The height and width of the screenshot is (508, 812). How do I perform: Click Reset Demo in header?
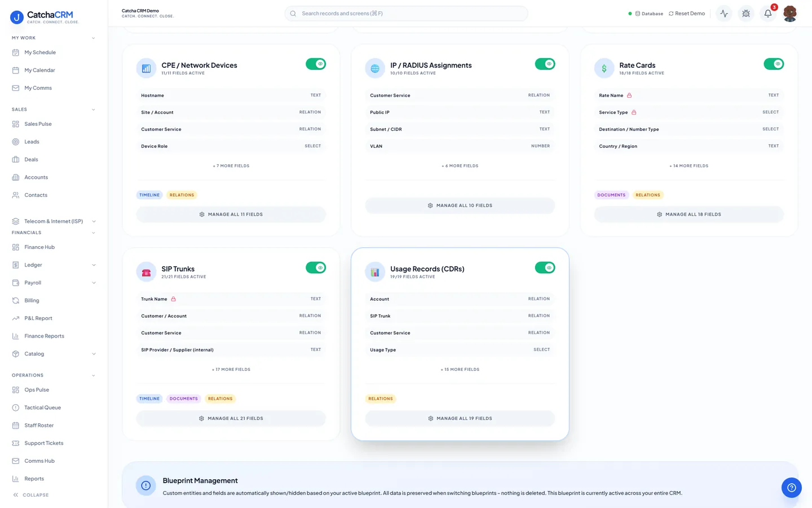(x=687, y=14)
